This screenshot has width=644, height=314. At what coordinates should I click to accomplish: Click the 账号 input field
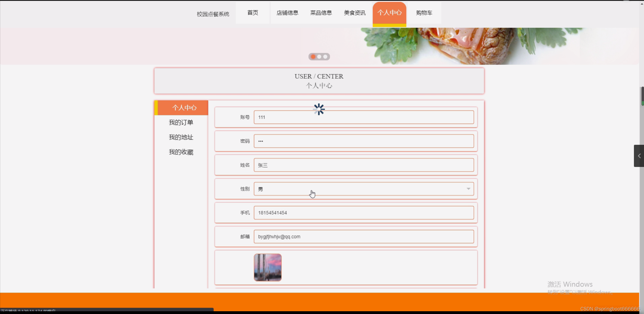(x=364, y=117)
